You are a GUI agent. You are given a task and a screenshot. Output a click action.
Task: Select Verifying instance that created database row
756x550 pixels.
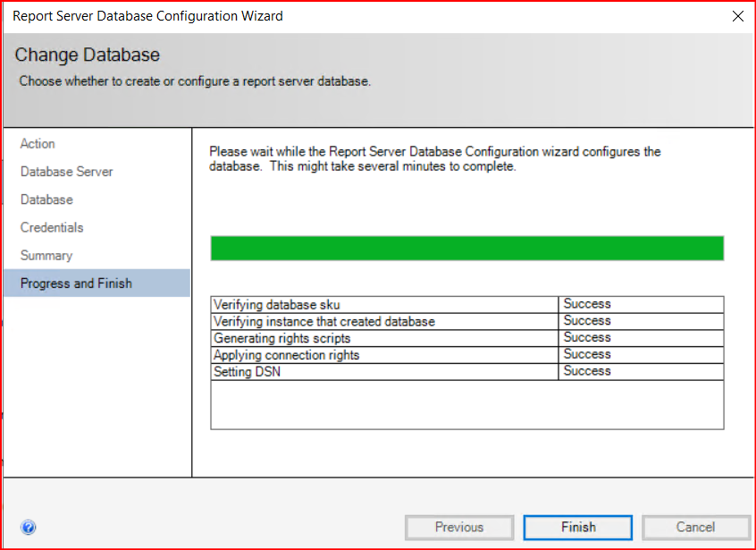[x=323, y=321]
